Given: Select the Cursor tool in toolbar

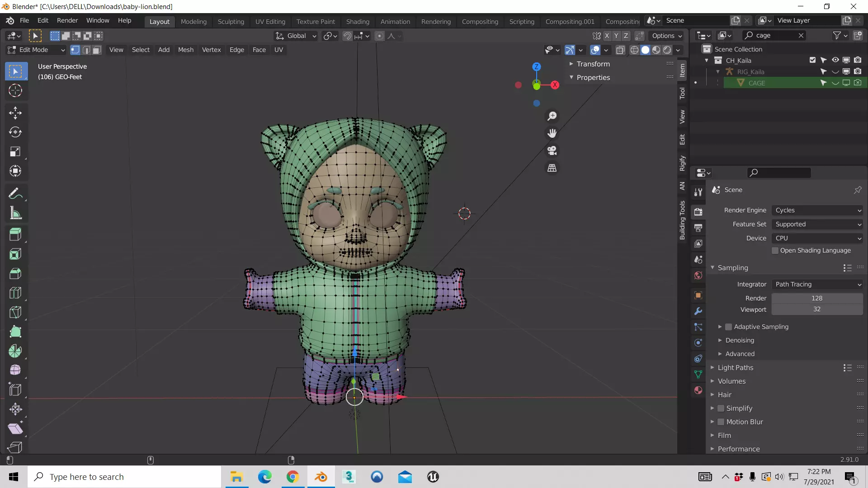Looking at the screenshot, I should [x=15, y=91].
